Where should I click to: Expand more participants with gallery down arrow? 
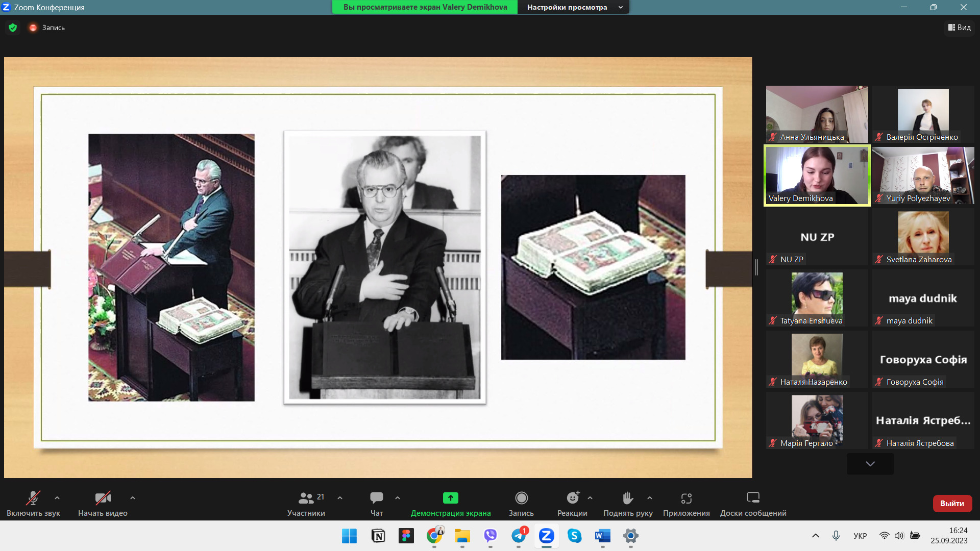tap(870, 464)
